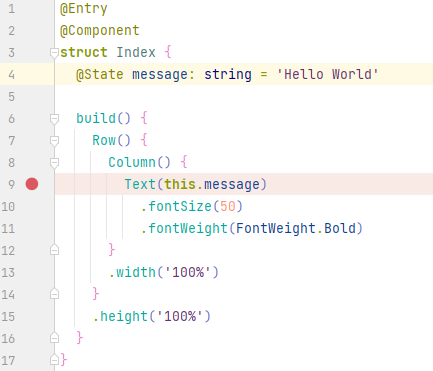Place cursor on empty line 5
The height and width of the screenshot is (371, 433).
(x=244, y=97)
